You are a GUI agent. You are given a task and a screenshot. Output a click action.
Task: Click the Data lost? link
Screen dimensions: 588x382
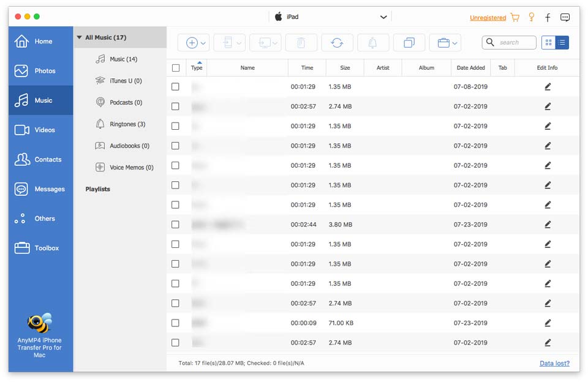[x=555, y=363]
